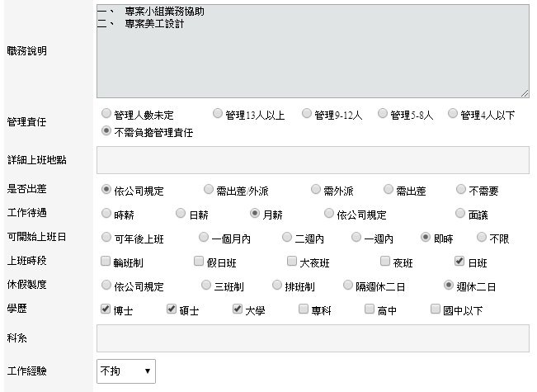Enable the 大夜班 shift checkbox
The width and height of the screenshot is (537, 392).
pos(292,262)
